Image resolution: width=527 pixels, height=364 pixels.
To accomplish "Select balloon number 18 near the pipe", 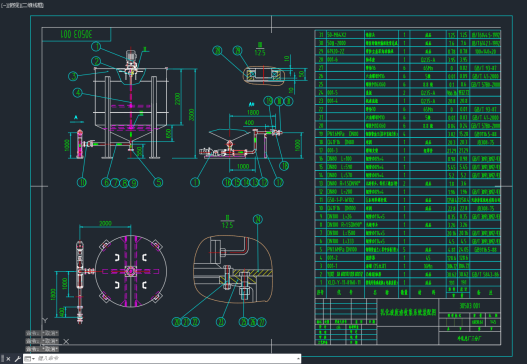I will coord(284,165).
